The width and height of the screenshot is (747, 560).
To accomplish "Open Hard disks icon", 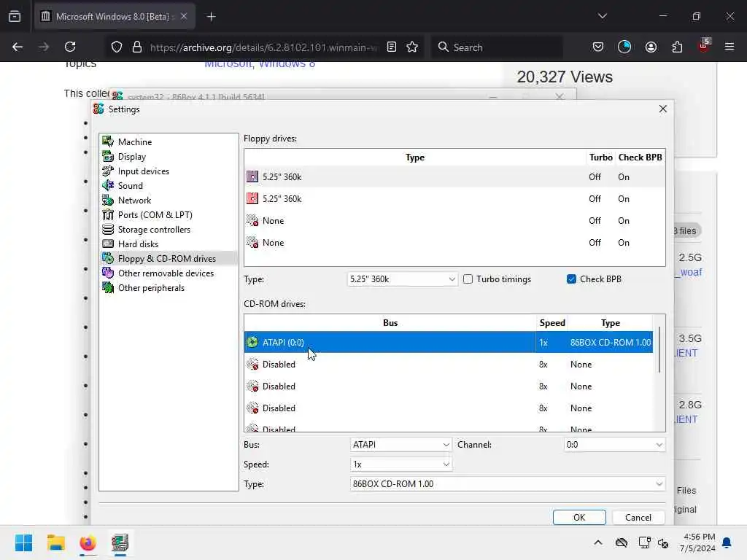I will (108, 244).
